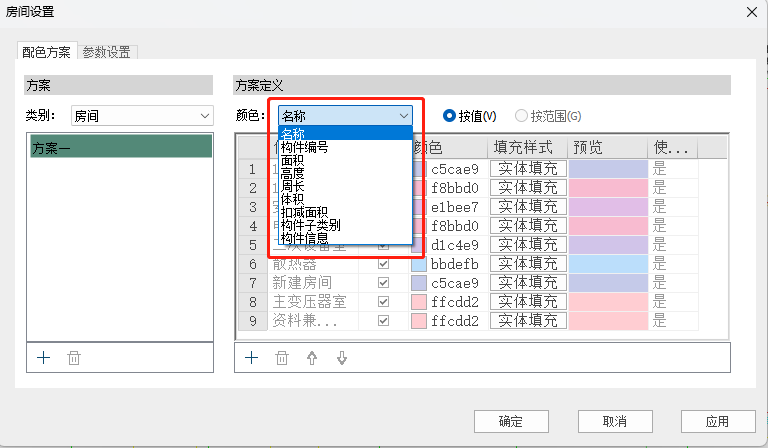The width and height of the screenshot is (768, 448).
Task: Delete scheme using trash icon under scheme list
Action: click(74, 358)
